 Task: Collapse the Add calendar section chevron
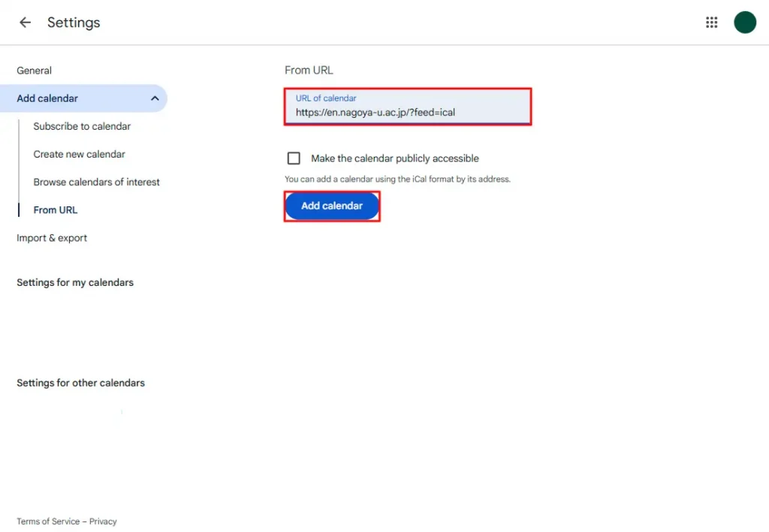155,98
